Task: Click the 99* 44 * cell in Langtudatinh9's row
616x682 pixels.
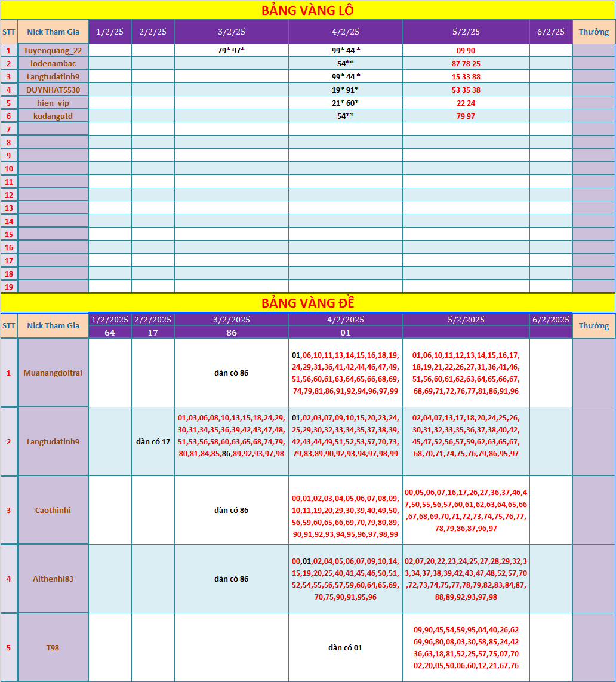Action: [346, 76]
